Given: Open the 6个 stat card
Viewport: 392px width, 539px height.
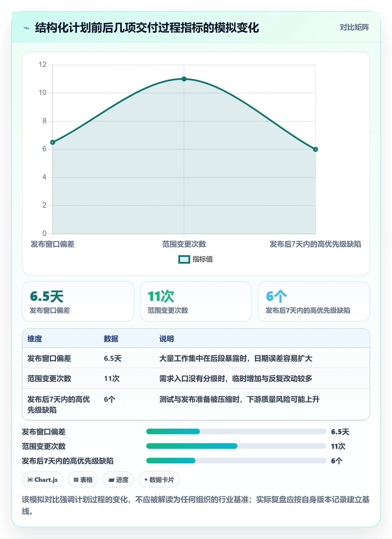Looking at the screenshot, I should click(x=314, y=301).
